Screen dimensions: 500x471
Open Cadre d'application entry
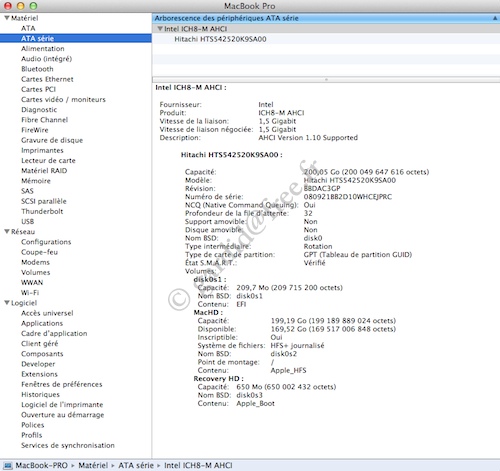tap(54, 333)
